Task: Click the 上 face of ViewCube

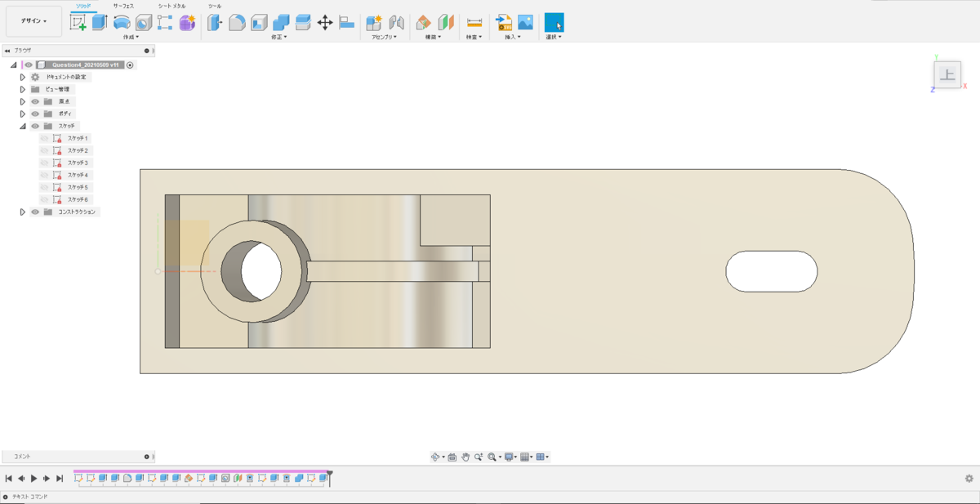Action: [x=947, y=75]
